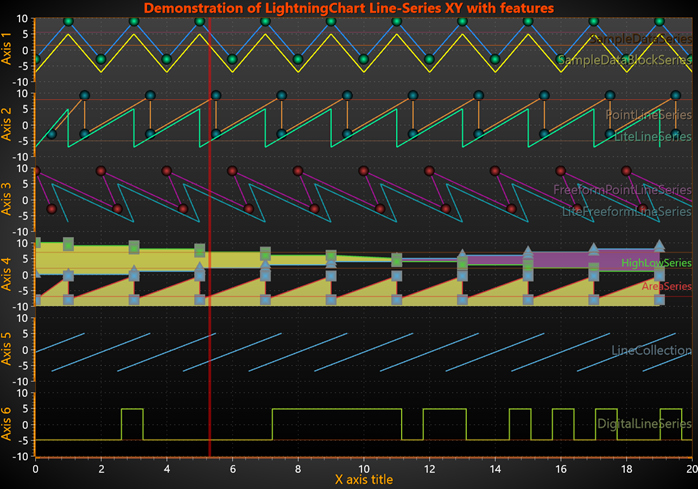This screenshot has width=698, height=489.
Task: Select the DigitalLineSeries label
Action: [x=645, y=424]
